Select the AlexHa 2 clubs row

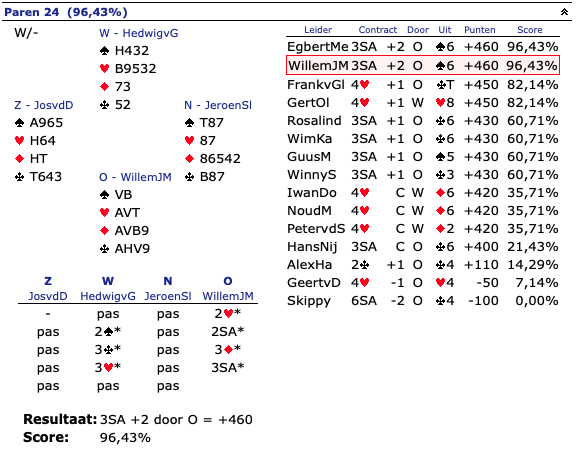tap(423, 265)
